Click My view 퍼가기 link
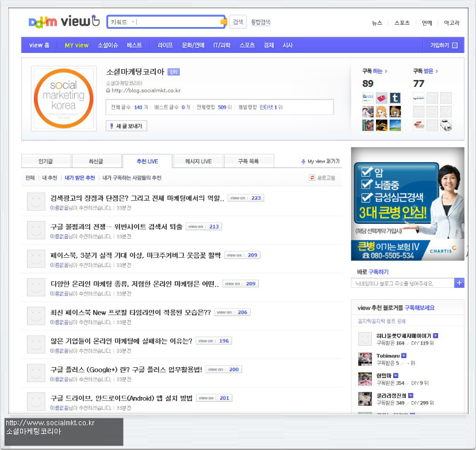The image size is (476, 450). (320, 161)
